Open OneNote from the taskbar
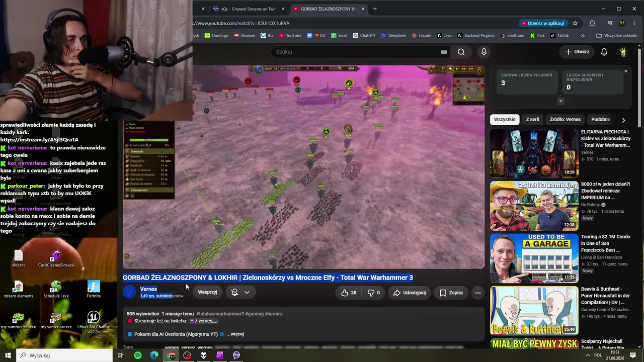The width and height of the screenshot is (644, 362). click(220, 355)
